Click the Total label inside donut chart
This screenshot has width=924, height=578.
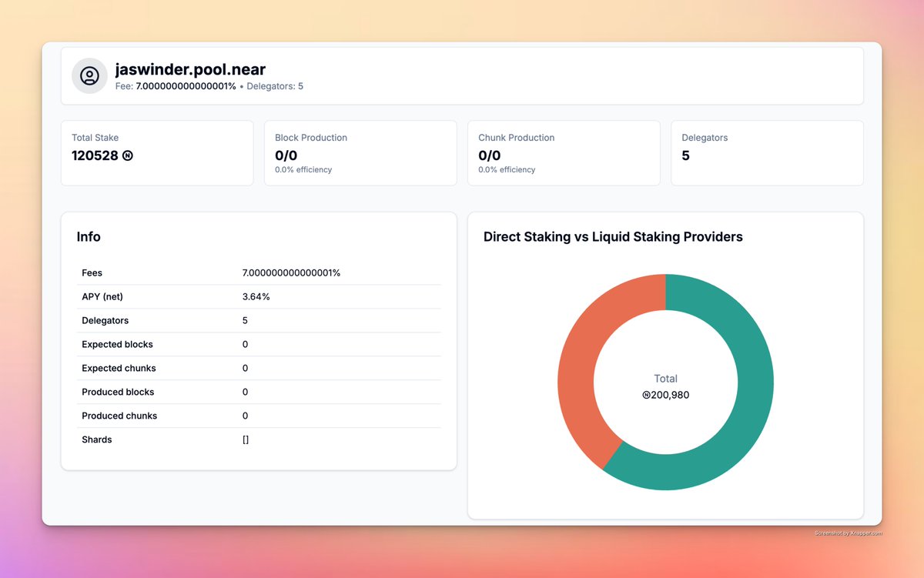click(665, 379)
